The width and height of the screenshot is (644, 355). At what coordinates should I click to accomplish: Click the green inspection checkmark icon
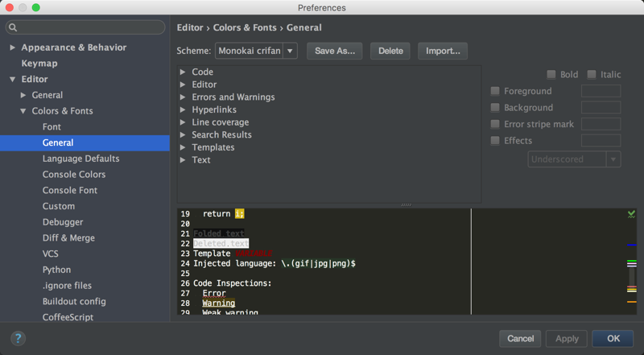coord(631,214)
